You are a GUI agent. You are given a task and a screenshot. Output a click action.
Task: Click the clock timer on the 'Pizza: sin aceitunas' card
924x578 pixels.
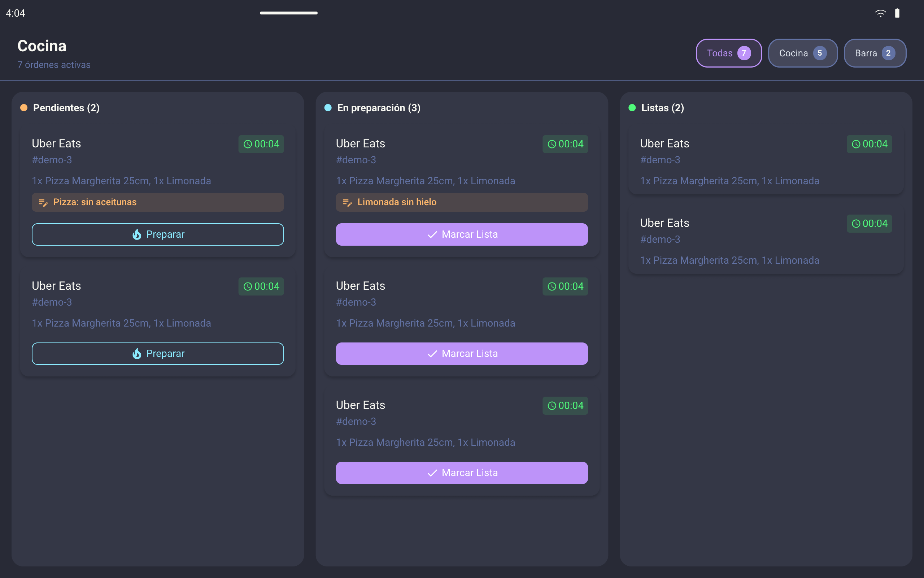[x=261, y=144]
